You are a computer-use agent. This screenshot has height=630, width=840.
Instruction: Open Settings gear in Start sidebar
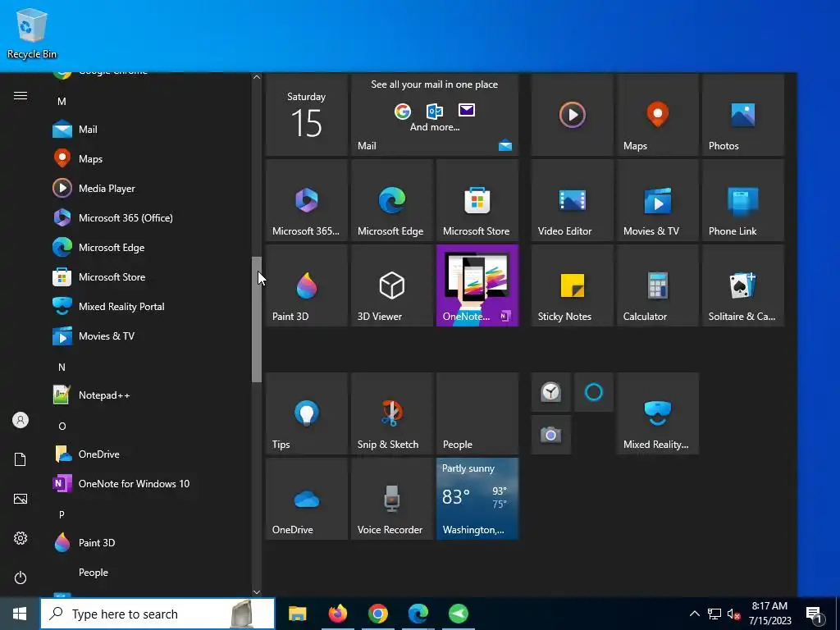pyautogui.click(x=21, y=538)
